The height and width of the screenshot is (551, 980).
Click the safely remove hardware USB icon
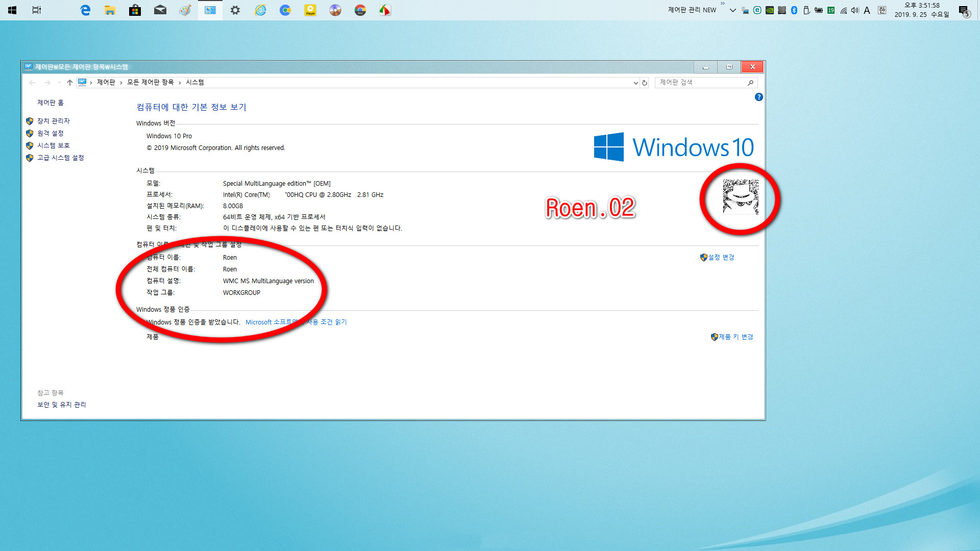pyautogui.click(x=806, y=10)
